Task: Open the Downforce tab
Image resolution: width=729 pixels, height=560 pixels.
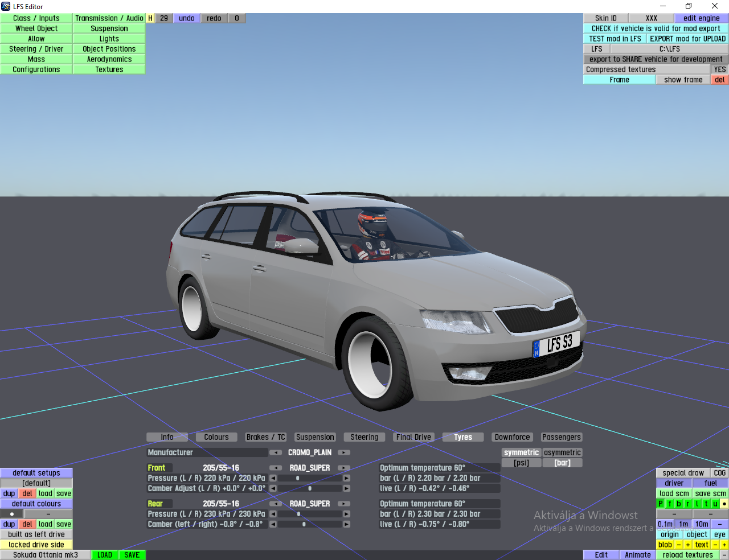Action: tap(512, 437)
